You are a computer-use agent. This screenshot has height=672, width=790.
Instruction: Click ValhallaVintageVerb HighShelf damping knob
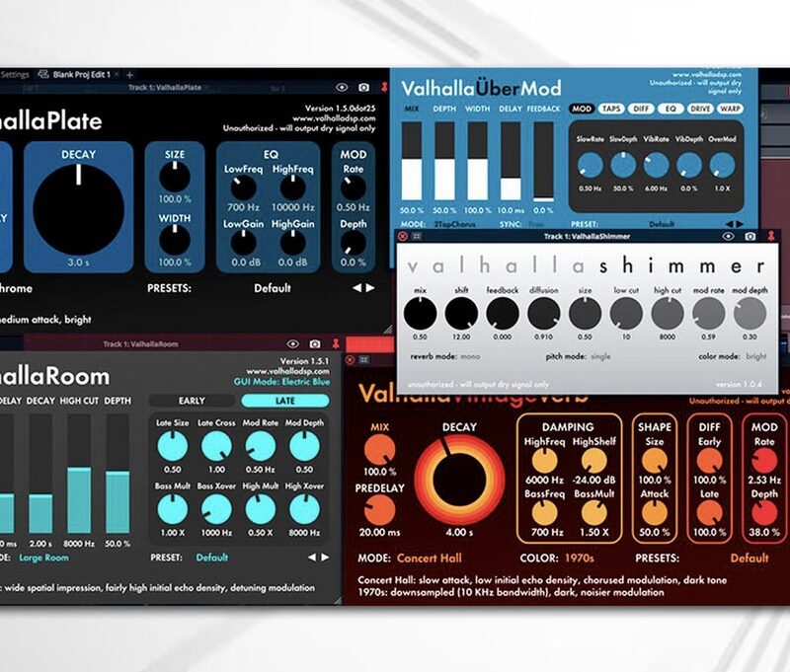tap(594, 461)
